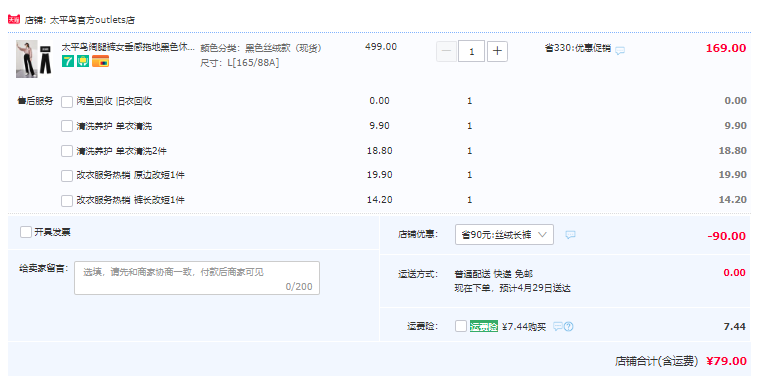Click the orange credit card payment badge

coord(100,61)
